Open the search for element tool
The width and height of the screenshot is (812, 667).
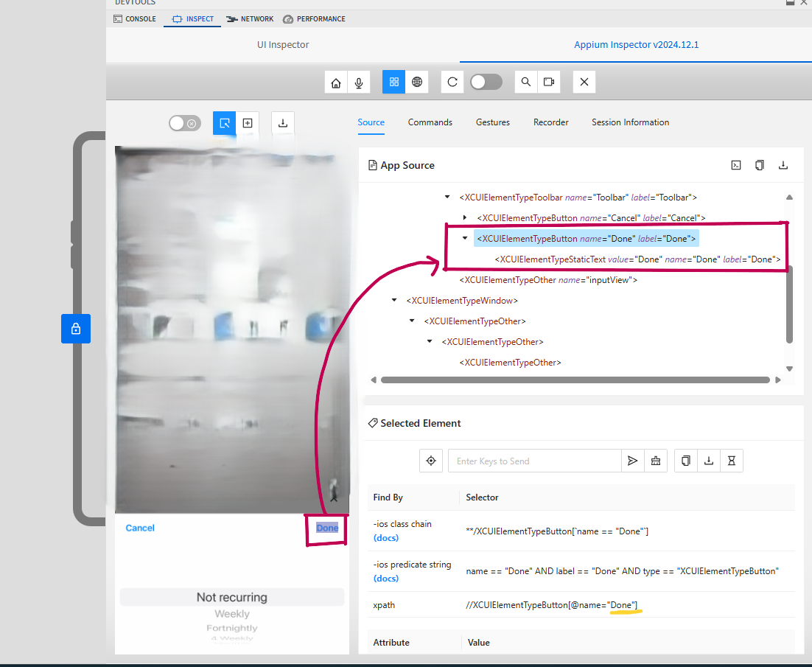click(x=525, y=83)
